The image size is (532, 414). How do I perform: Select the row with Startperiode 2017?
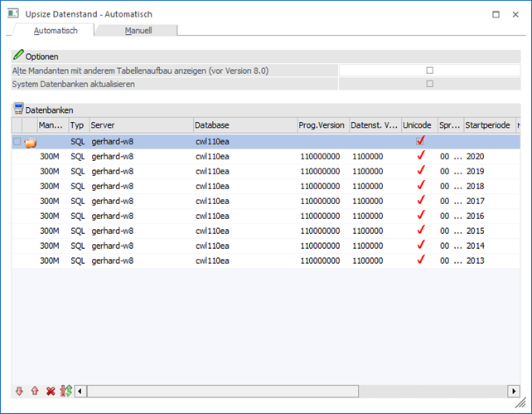pos(249,200)
